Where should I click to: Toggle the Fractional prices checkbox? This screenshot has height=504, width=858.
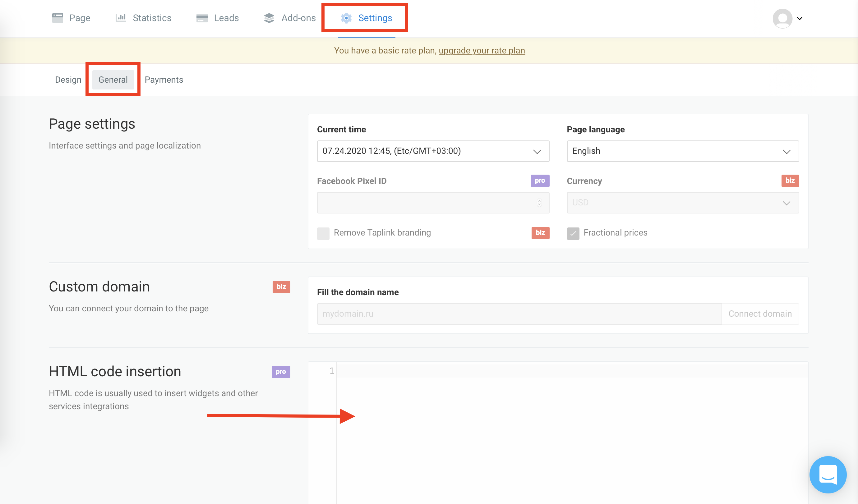coord(573,233)
